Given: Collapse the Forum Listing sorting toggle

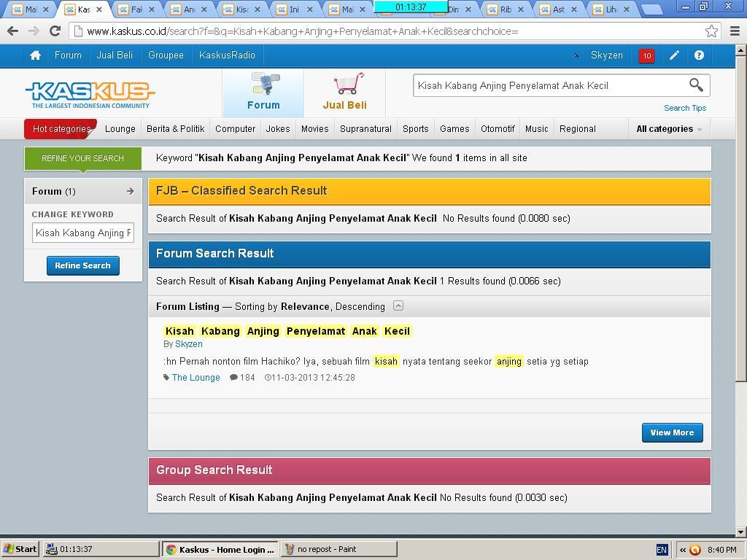Looking at the screenshot, I should point(398,306).
